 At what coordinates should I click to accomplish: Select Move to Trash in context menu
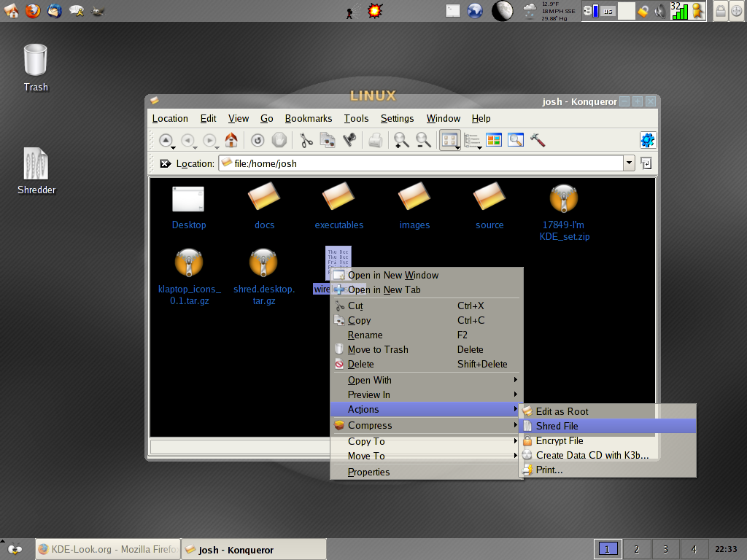point(426,349)
